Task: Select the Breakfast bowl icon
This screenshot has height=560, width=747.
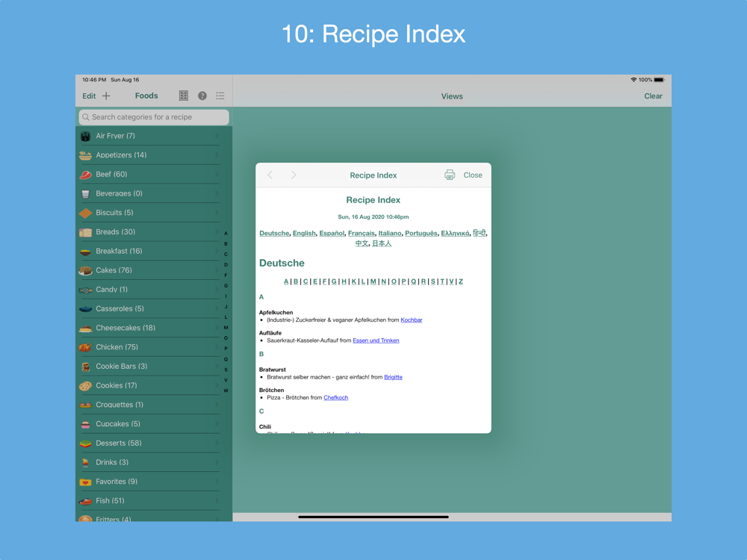Action: coord(86,252)
